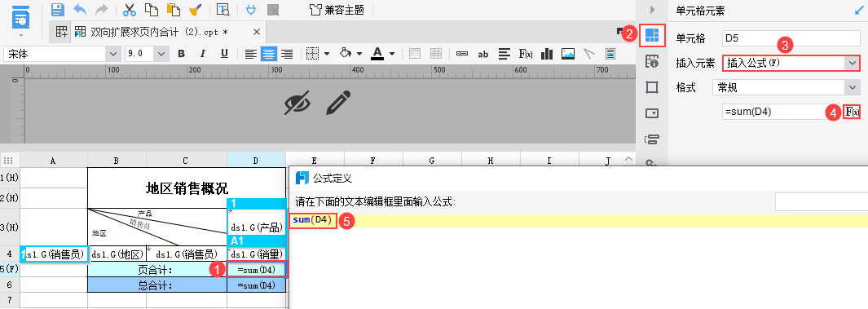The width and height of the screenshot is (868, 309).
Task: Click the Save disk icon
Action: (58, 10)
